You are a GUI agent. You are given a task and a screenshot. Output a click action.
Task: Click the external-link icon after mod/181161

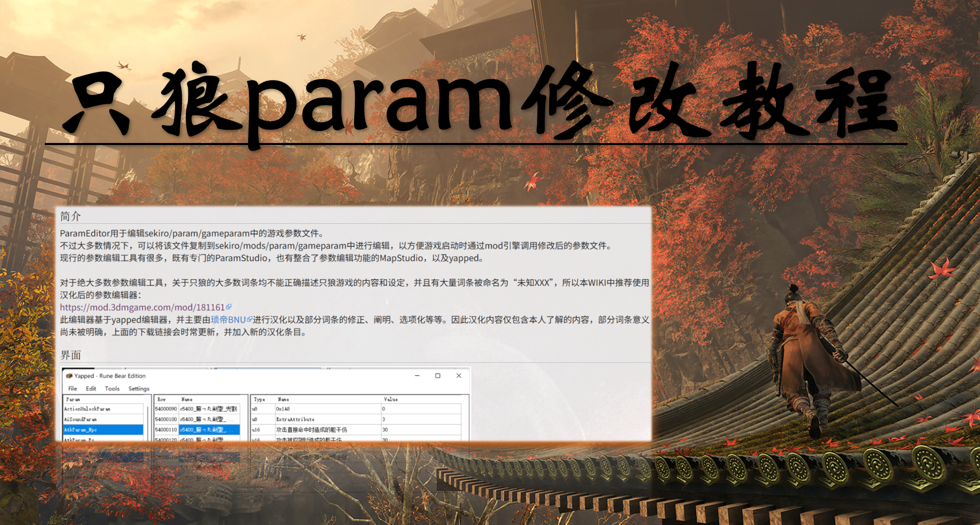point(229,307)
